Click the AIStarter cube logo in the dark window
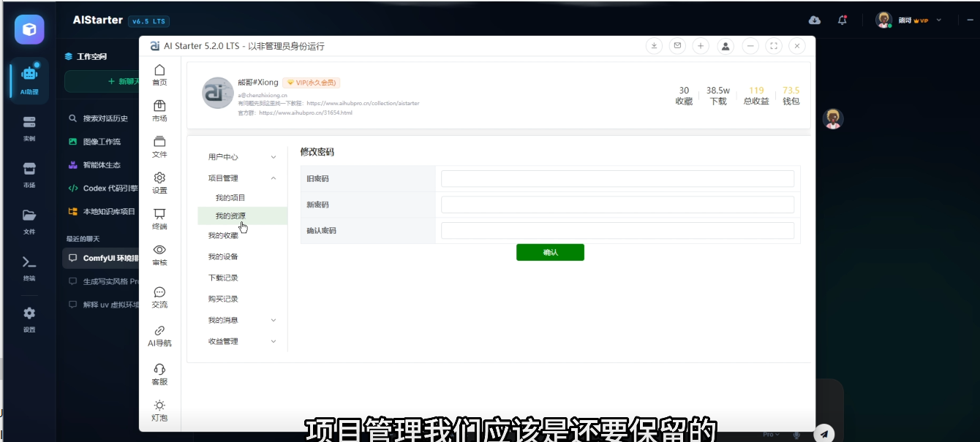This screenshot has width=980, height=442. point(29,29)
